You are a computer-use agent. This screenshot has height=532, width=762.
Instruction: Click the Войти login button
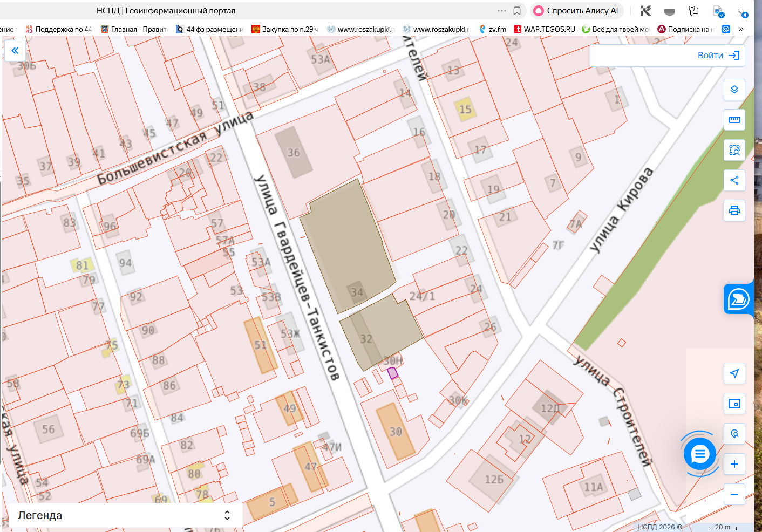point(718,56)
